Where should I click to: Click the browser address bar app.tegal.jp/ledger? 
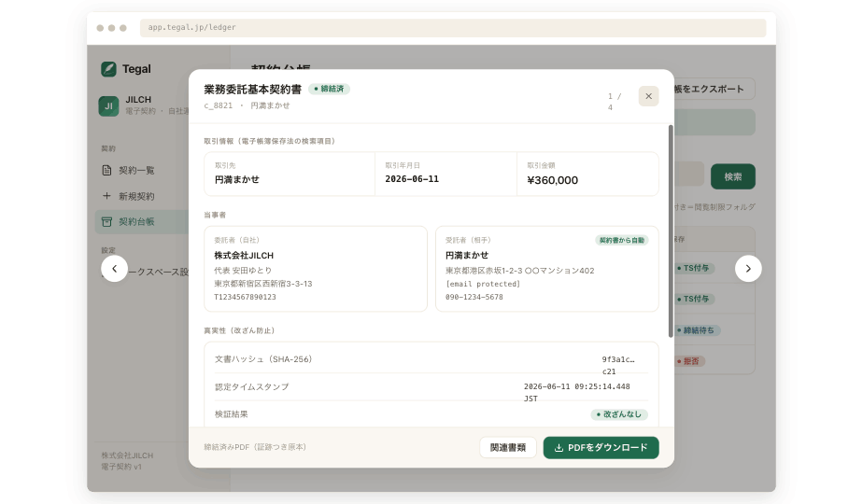coord(452,27)
